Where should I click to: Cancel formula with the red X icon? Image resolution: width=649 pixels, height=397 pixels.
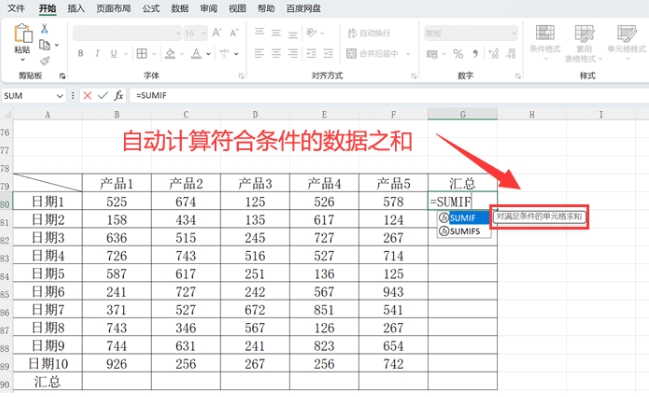tap(87, 96)
